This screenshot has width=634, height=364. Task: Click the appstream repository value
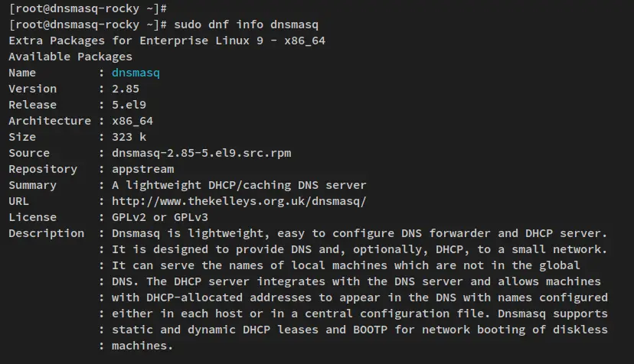[x=142, y=169]
